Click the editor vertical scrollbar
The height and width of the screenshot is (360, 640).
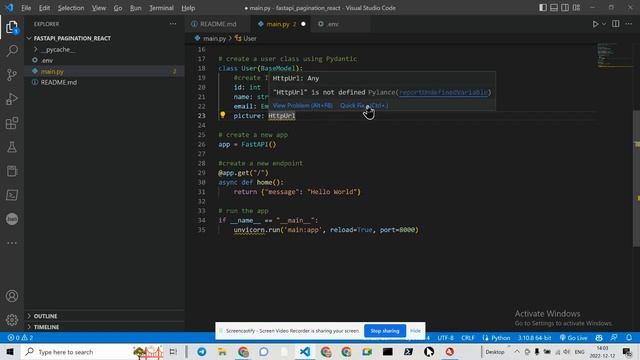pos(636,178)
